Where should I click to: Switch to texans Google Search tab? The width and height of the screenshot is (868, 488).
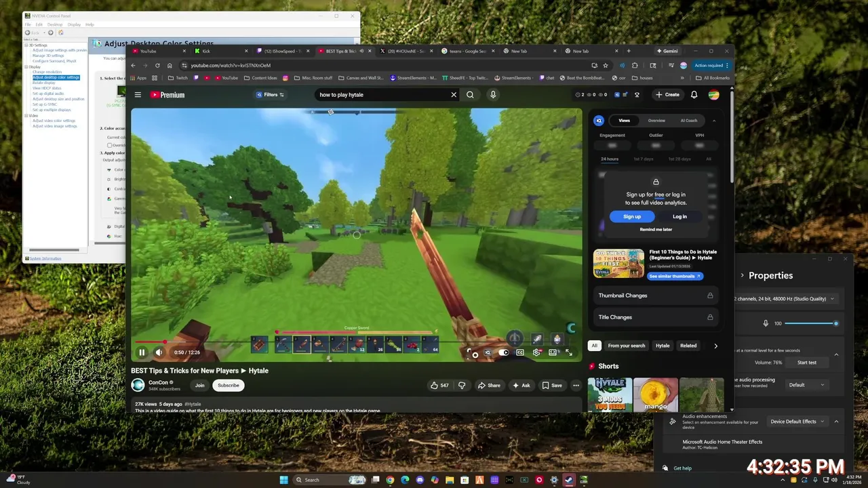click(x=468, y=51)
